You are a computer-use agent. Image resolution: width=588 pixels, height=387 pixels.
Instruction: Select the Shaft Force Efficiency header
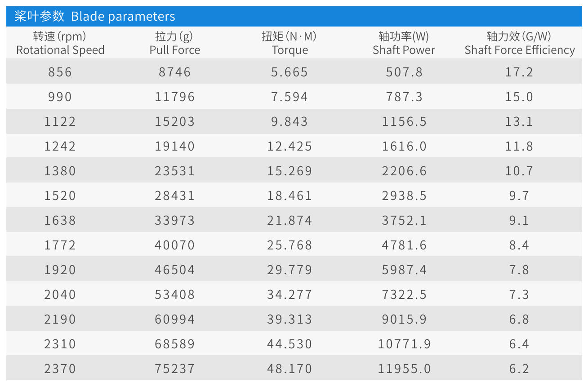[x=519, y=43]
